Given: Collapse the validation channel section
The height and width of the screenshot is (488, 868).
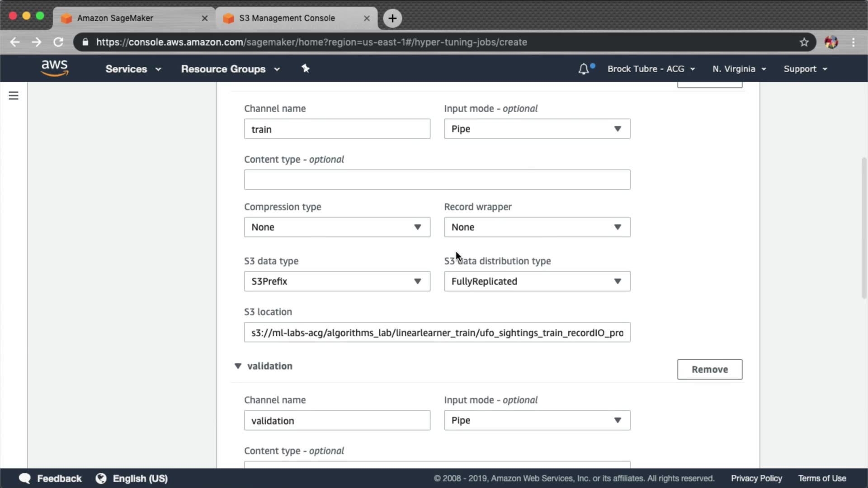Looking at the screenshot, I should pos(238,366).
